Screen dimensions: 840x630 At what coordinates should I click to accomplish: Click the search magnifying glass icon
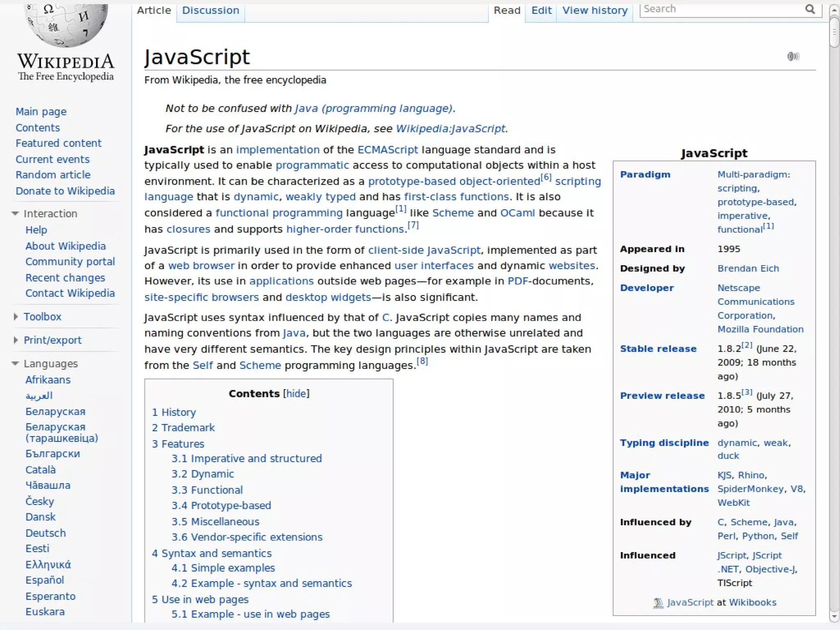[810, 9]
